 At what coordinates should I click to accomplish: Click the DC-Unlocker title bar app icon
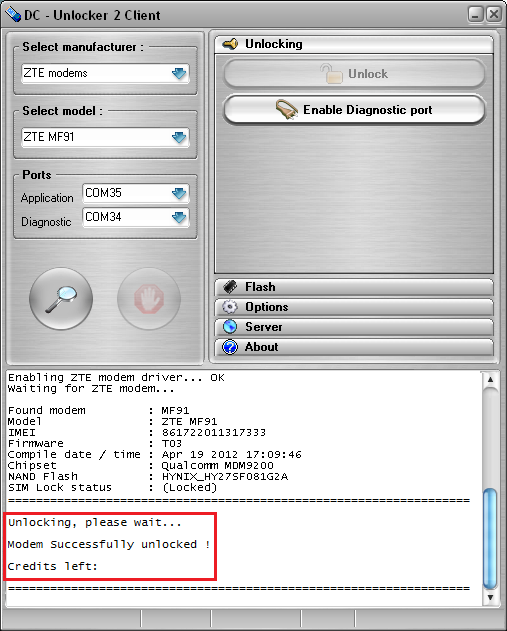click(13, 14)
